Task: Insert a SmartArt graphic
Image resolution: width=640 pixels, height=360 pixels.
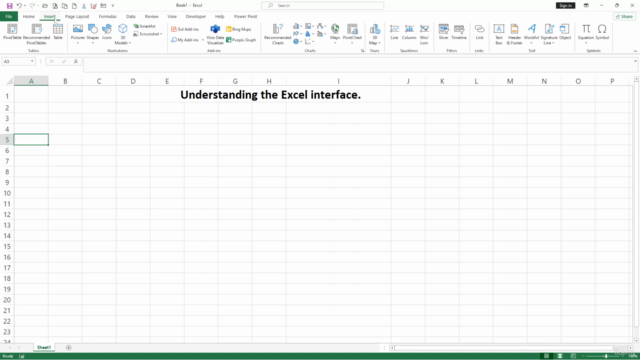Action: (144, 26)
